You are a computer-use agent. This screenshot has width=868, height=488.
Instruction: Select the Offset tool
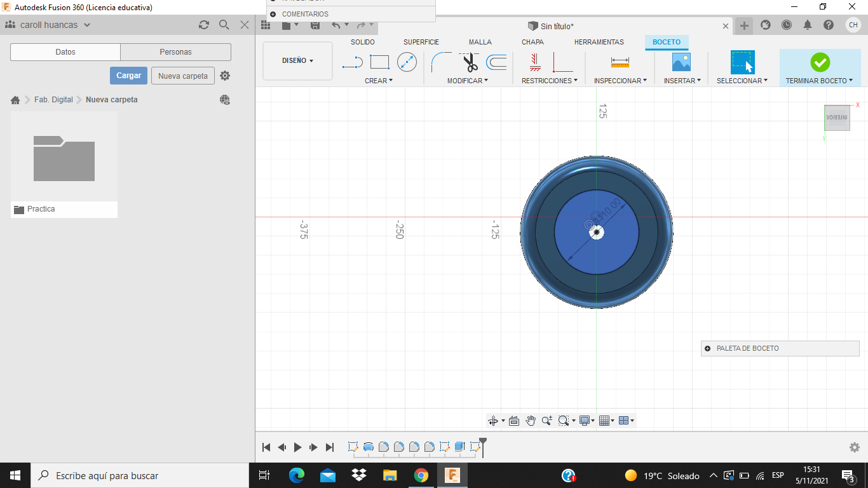tap(496, 62)
